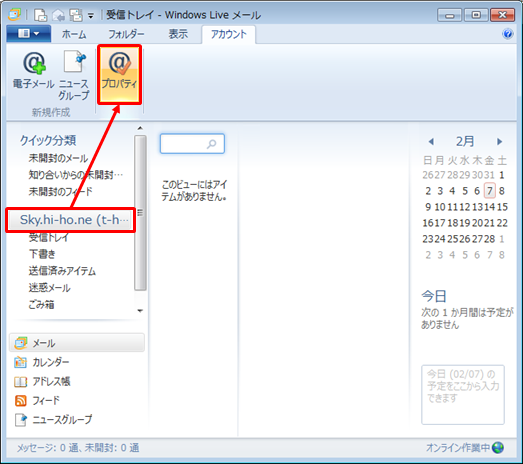Click the message search box
523x464 pixels.
(192, 144)
